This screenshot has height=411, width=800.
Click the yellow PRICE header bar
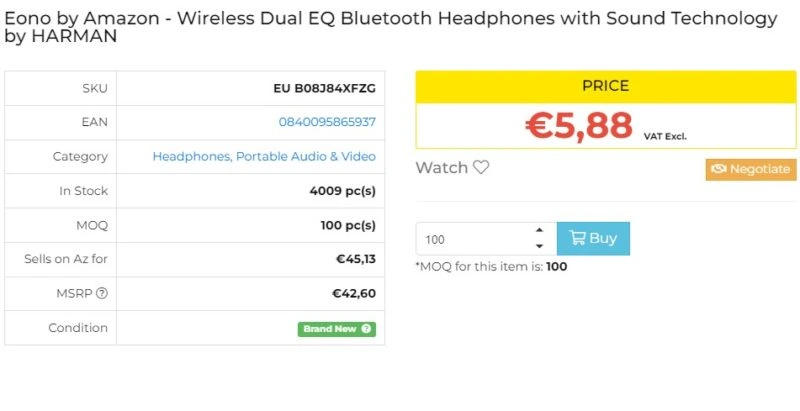coord(605,86)
